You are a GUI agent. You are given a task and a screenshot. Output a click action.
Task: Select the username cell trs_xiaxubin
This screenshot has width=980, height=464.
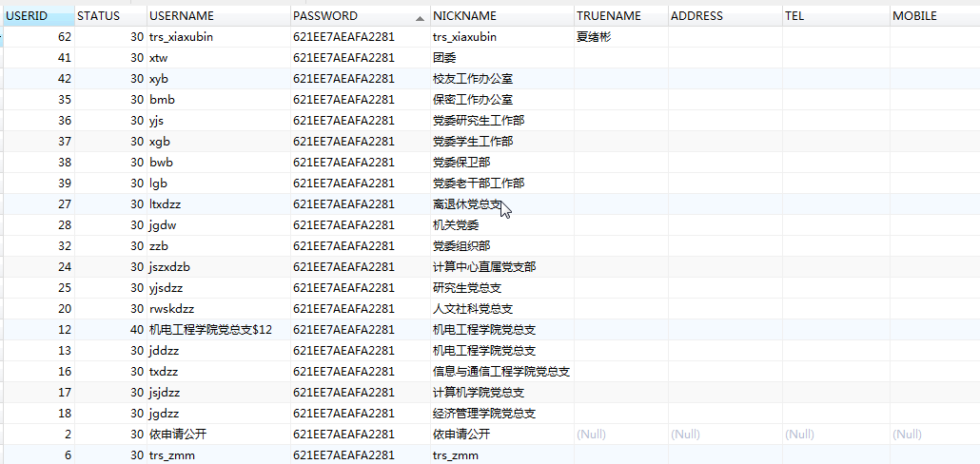click(x=220, y=37)
